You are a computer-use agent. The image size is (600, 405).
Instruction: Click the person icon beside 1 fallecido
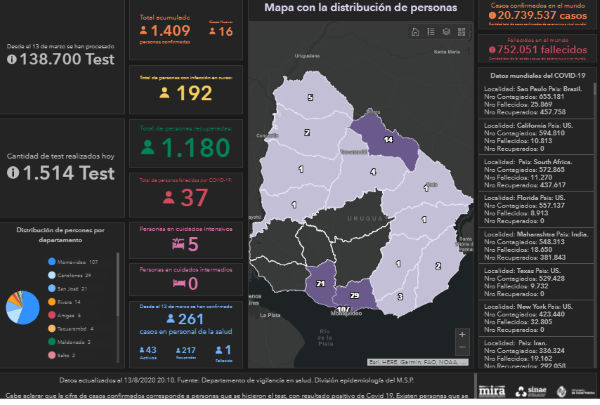point(218,350)
